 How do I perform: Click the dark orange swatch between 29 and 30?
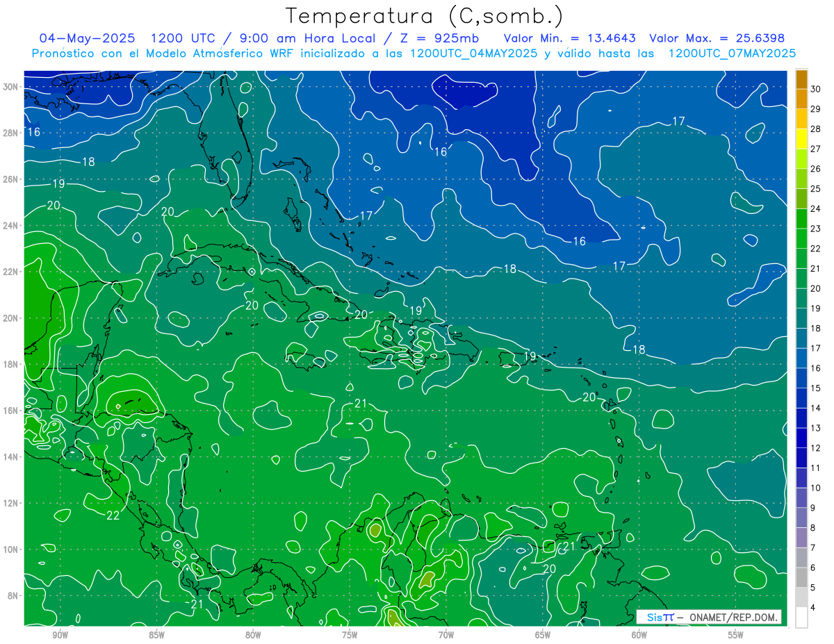point(801,99)
